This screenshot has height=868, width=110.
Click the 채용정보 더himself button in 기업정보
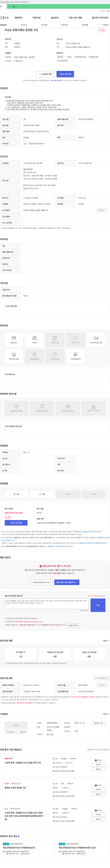(x=99, y=723)
